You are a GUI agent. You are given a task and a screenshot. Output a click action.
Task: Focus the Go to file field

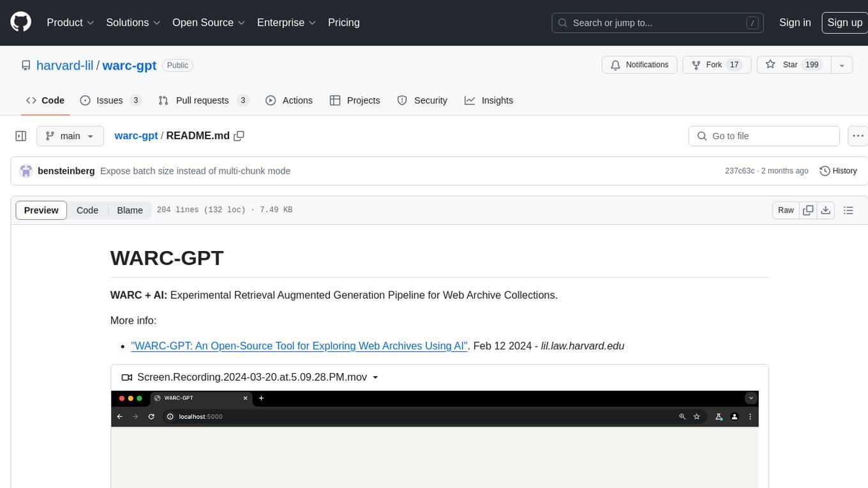tap(764, 136)
